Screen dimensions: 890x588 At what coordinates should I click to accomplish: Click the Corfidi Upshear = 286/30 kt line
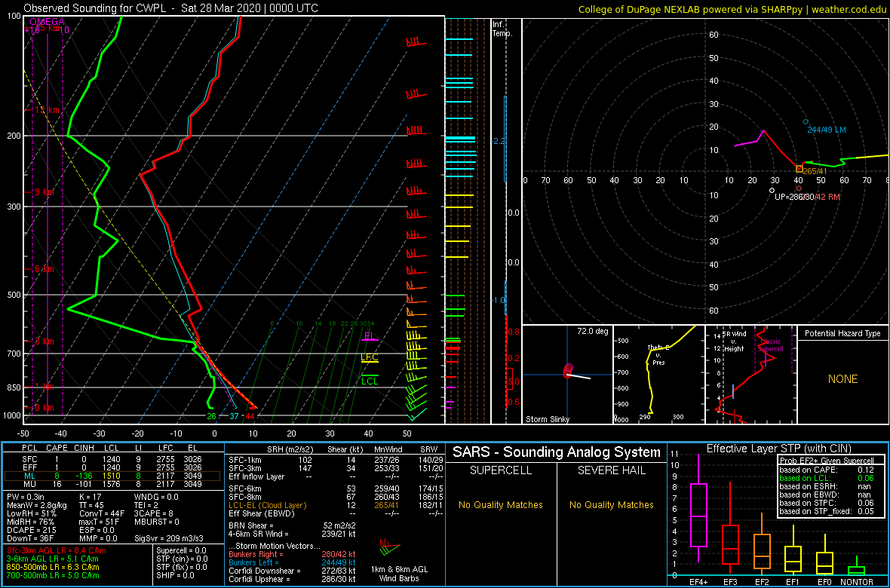[x=292, y=579]
